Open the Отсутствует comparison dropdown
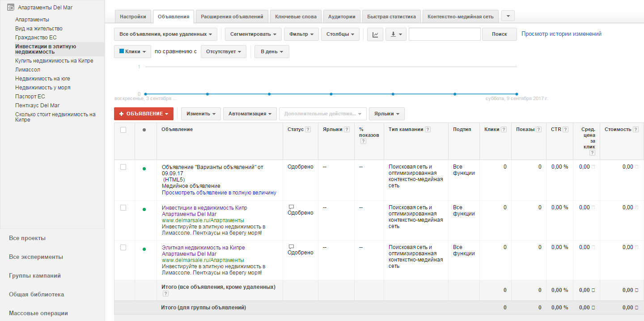 (x=224, y=51)
